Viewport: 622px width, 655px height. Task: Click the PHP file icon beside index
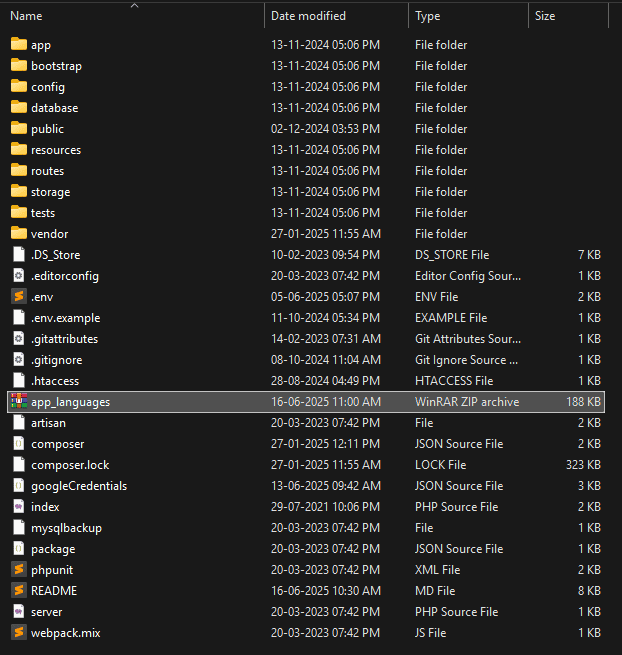(18, 507)
